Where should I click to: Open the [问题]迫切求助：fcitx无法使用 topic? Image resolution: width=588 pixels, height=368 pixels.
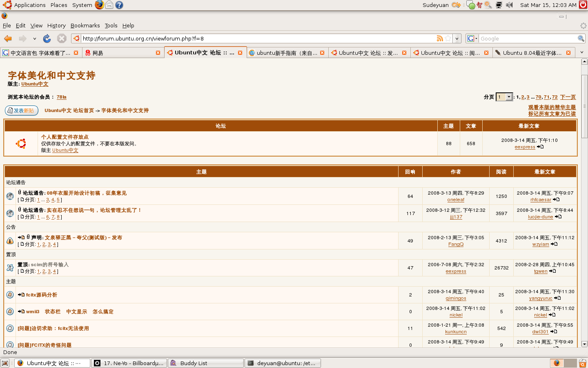[53, 328]
